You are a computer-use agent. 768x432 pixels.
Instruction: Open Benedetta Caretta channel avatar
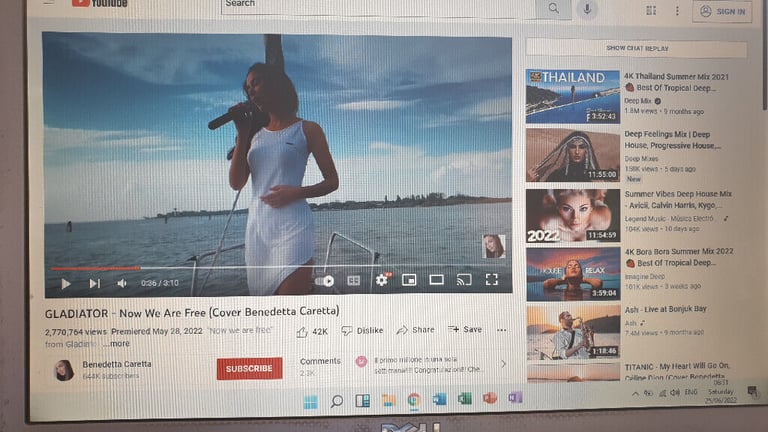[64, 370]
